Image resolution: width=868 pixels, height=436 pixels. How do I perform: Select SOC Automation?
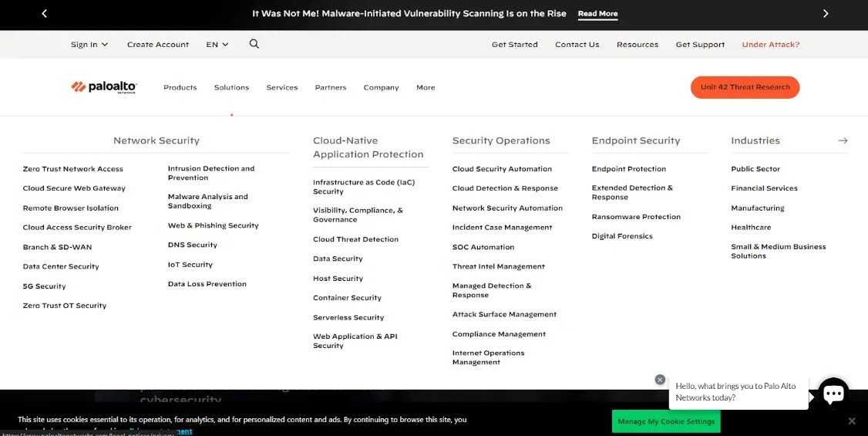point(483,247)
